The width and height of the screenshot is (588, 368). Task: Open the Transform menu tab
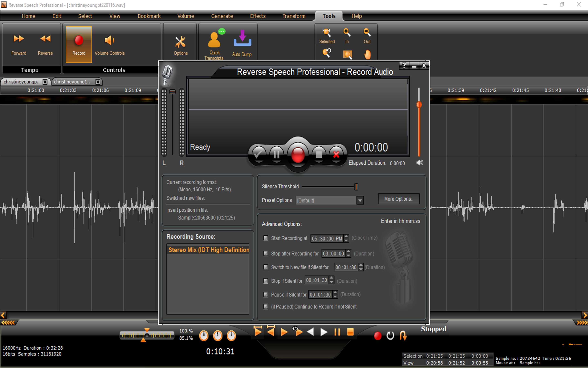[294, 16]
